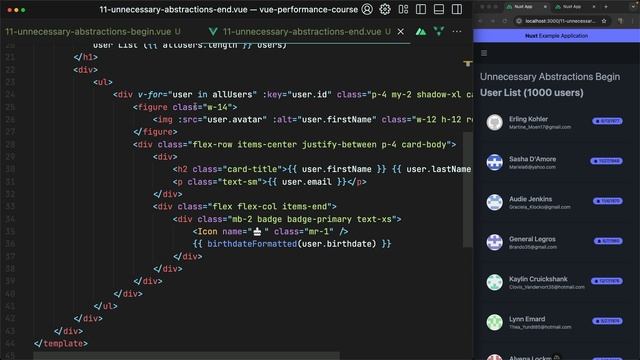Open the browser tab search dropdown
Viewport: 640px width, 360px height.
point(633,7)
